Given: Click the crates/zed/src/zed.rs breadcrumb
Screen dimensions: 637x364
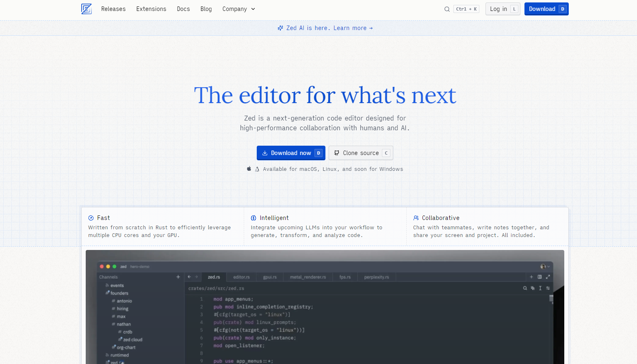Looking at the screenshot, I should 216,289.
